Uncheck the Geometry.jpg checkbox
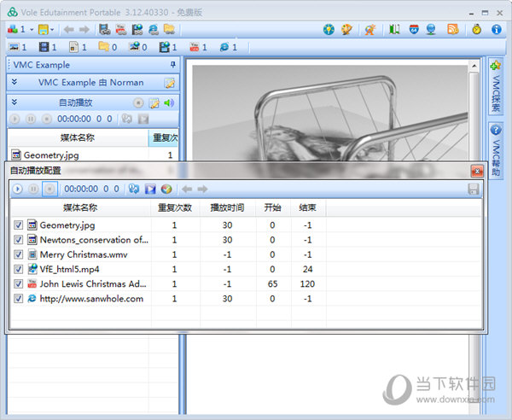 pos(19,225)
